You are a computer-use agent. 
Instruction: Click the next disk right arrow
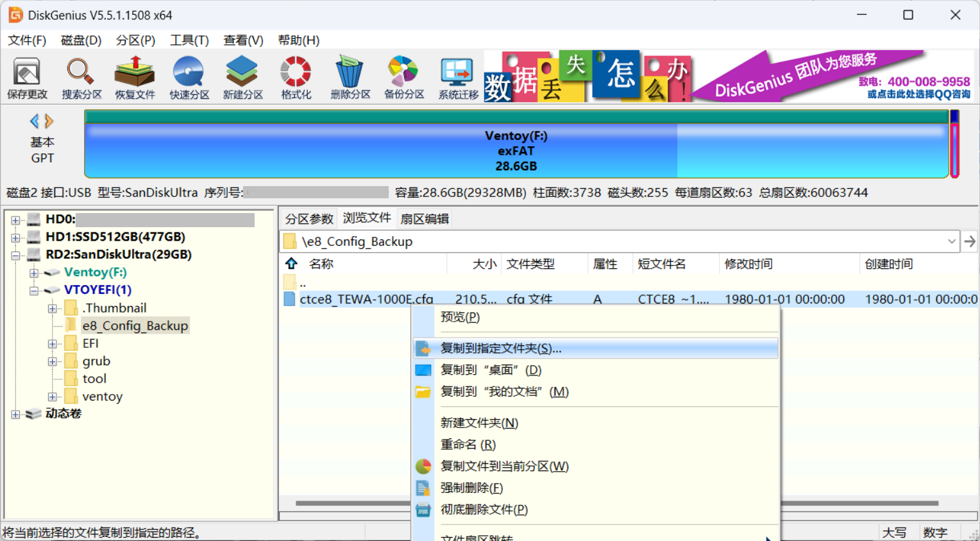coord(49,121)
